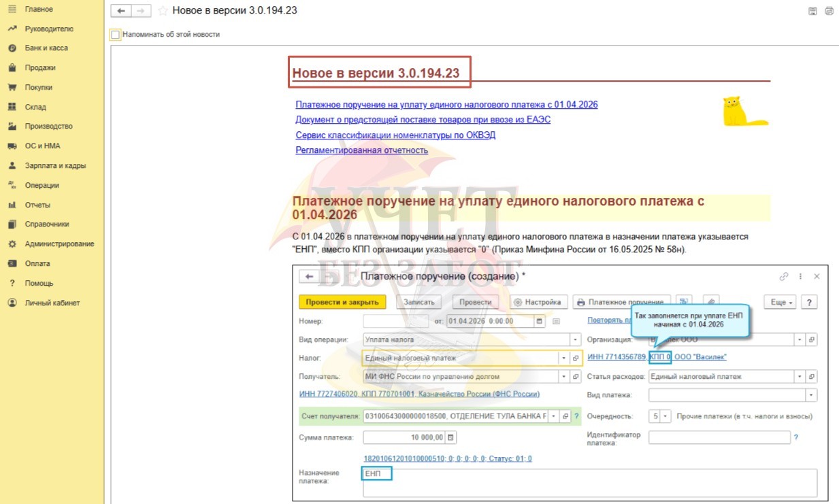Toggle Напоминать об этой новости checkbox

pos(115,34)
